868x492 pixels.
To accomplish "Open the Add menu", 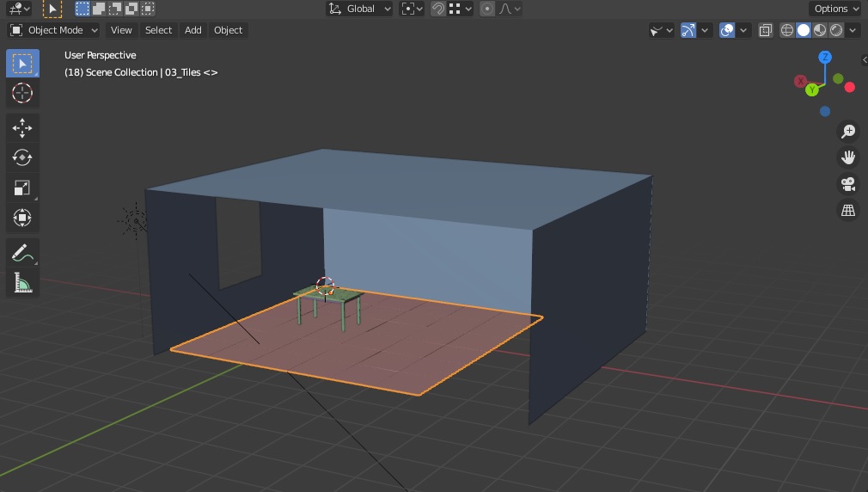I will 193,30.
